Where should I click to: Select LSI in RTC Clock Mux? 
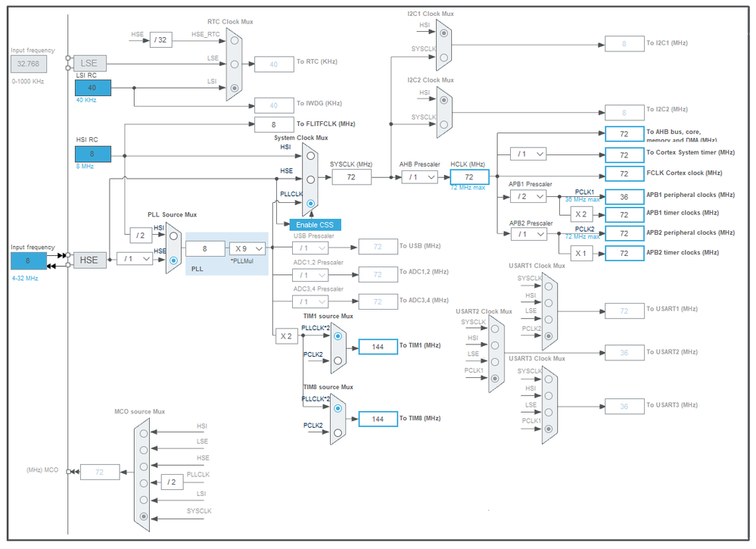235,89
